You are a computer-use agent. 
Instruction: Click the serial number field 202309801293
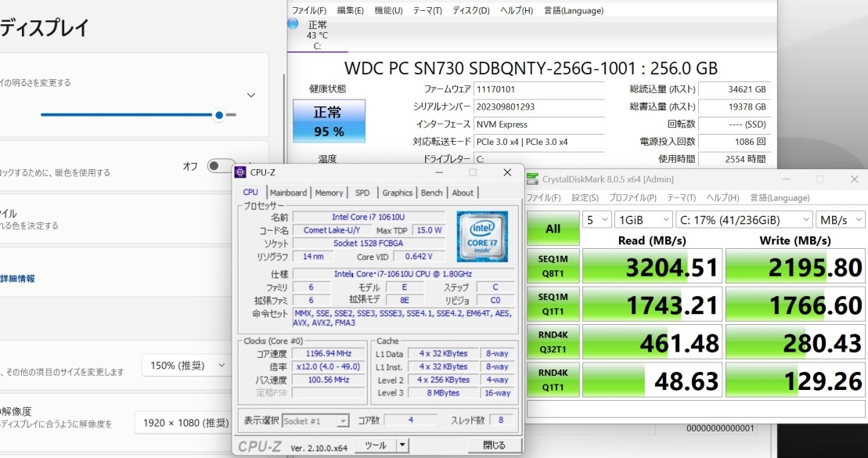(538, 107)
